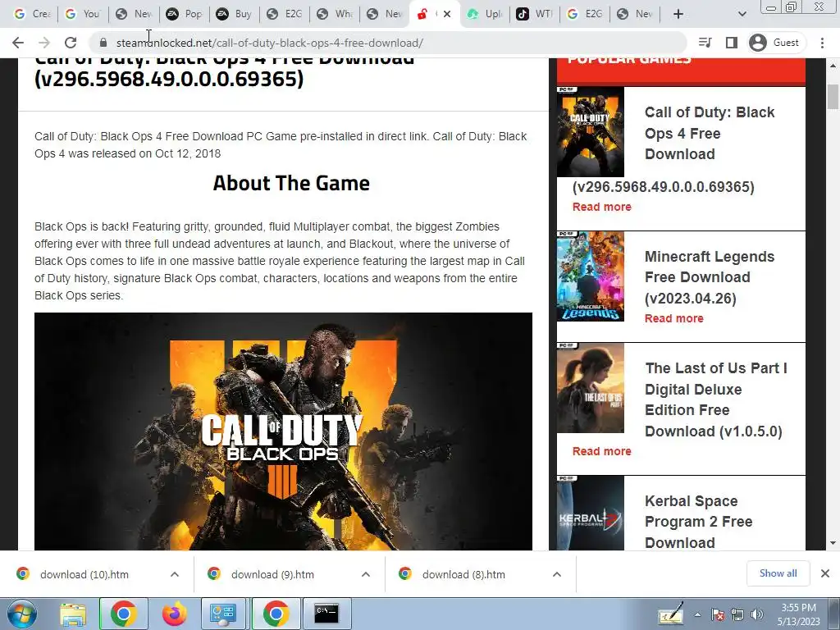Open the clock showing 3:55 PM

point(798,614)
